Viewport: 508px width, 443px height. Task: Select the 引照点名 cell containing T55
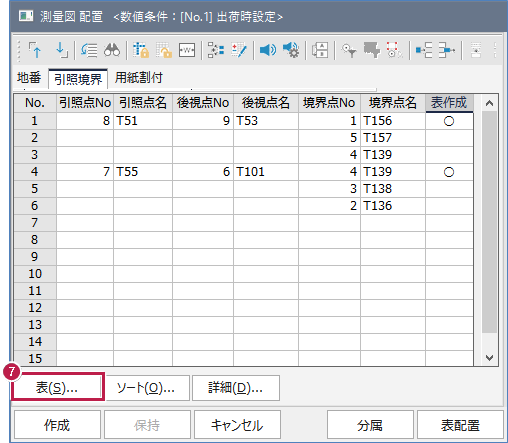click(x=143, y=172)
